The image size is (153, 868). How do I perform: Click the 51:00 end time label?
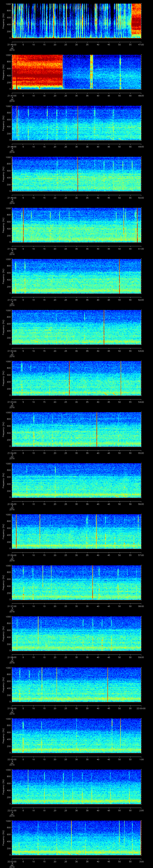141,249
